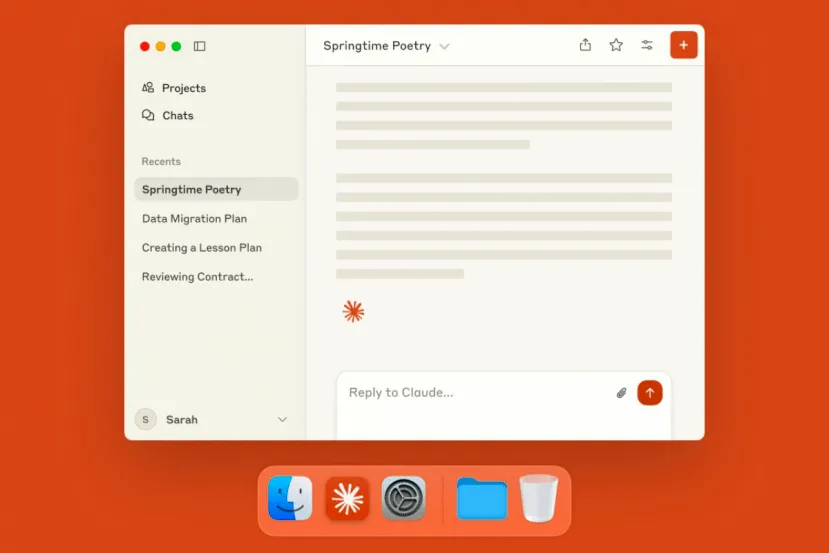
Task: Open System Settings from the dock
Action: point(404,498)
